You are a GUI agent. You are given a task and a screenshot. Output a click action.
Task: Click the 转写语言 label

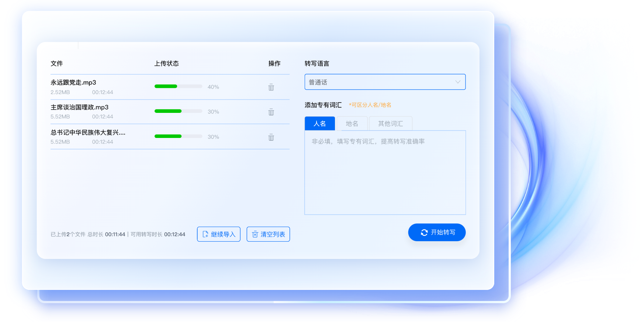(x=317, y=63)
